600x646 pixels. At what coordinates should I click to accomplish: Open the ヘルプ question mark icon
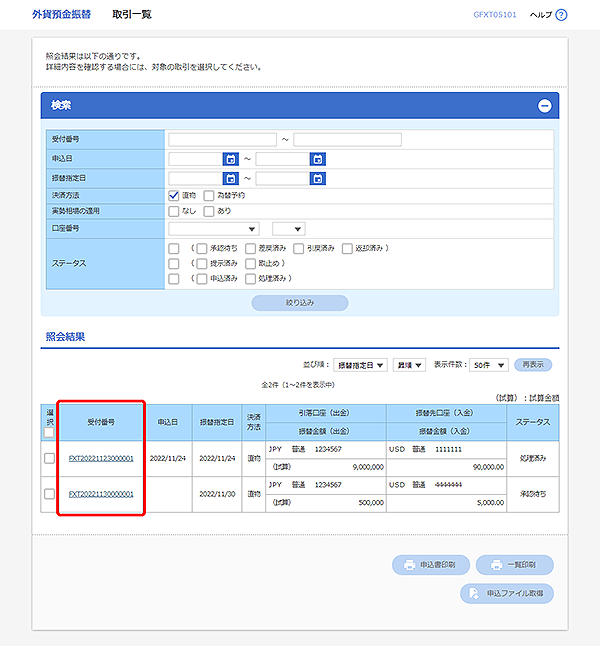(x=561, y=15)
